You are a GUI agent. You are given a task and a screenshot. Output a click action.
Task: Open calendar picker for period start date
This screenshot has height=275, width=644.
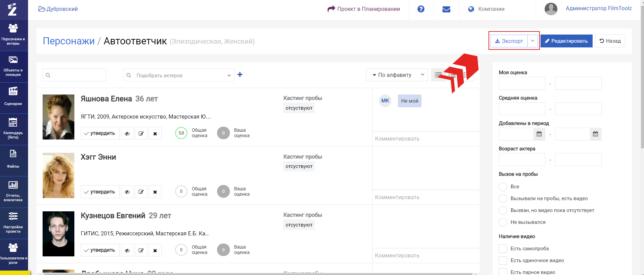pyautogui.click(x=539, y=134)
